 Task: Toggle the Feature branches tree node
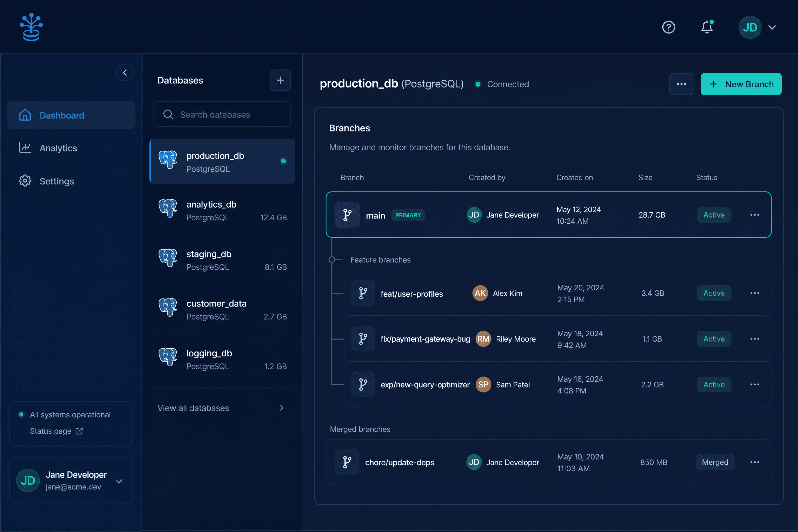332,260
